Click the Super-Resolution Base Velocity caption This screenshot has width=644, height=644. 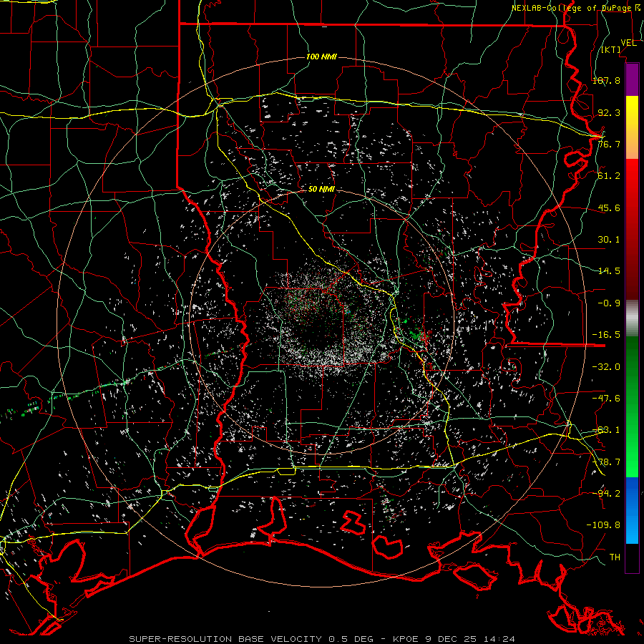click(322, 639)
